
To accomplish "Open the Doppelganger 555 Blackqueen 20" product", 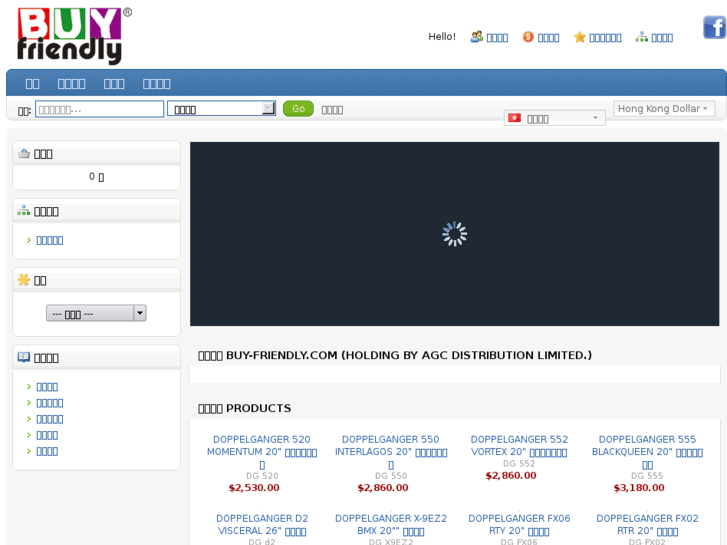I will pyautogui.click(x=647, y=452).
